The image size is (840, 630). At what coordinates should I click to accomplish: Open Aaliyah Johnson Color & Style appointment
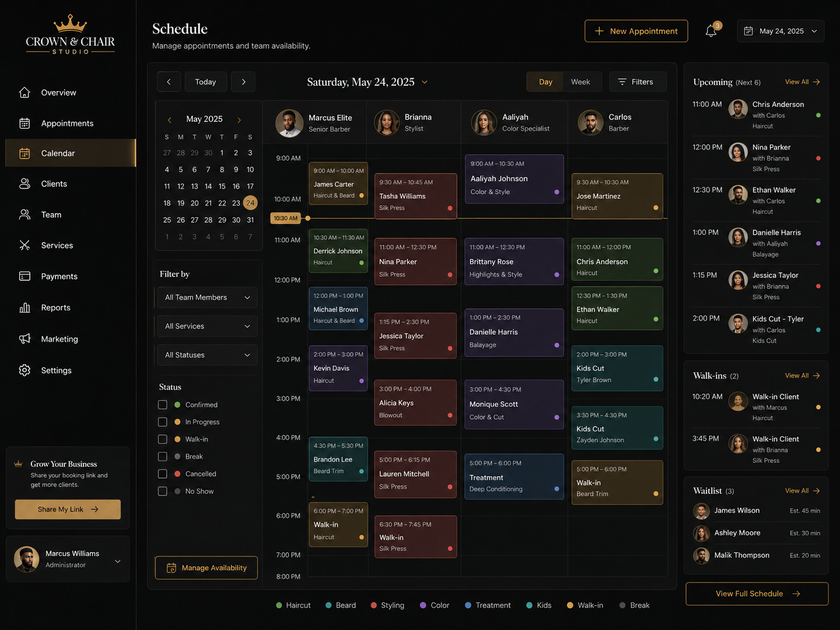coord(514,179)
